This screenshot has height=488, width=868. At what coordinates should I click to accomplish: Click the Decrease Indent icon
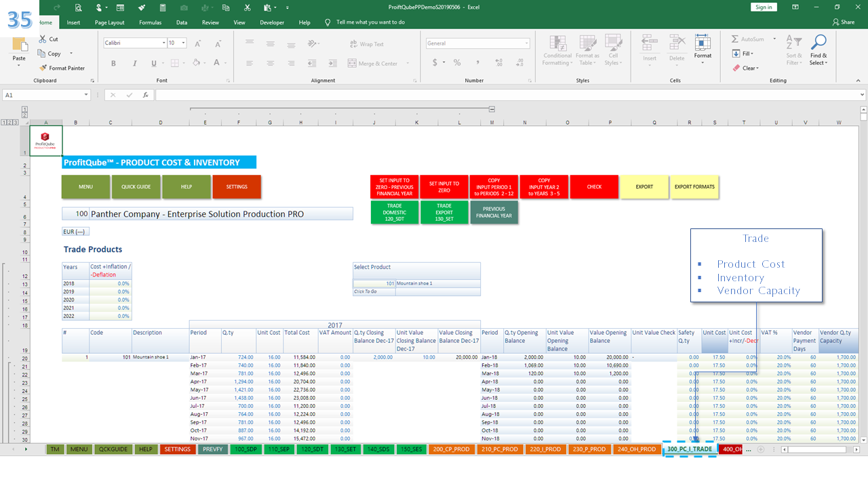(x=313, y=64)
